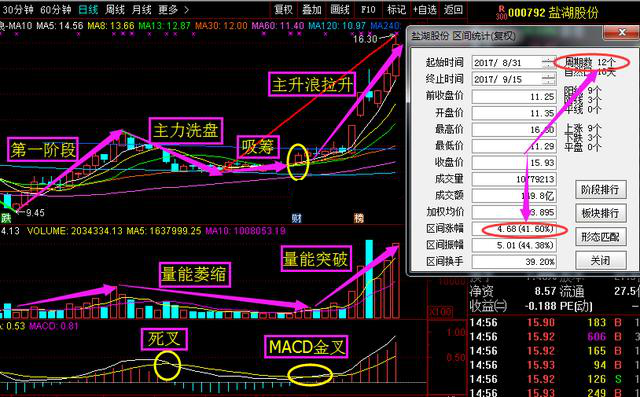Screen dimensions: 640x397
Task: Select the 日线 daily chart tab
Action: pyautogui.click(x=88, y=9)
